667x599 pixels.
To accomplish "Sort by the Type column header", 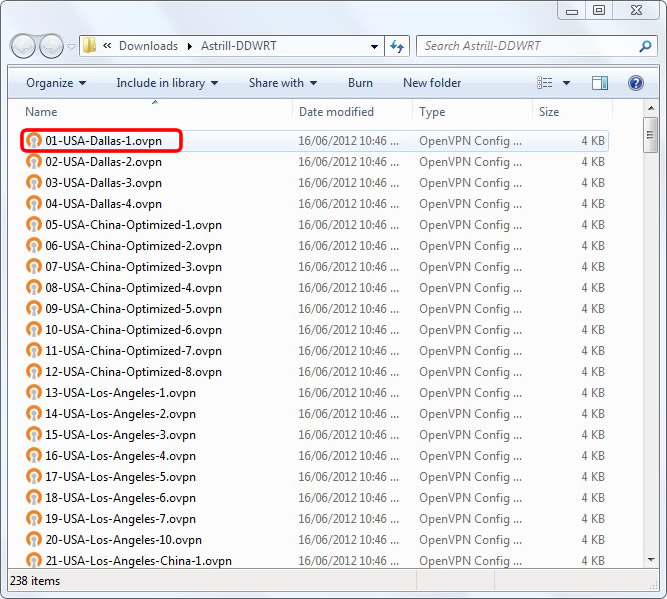I will point(432,112).
